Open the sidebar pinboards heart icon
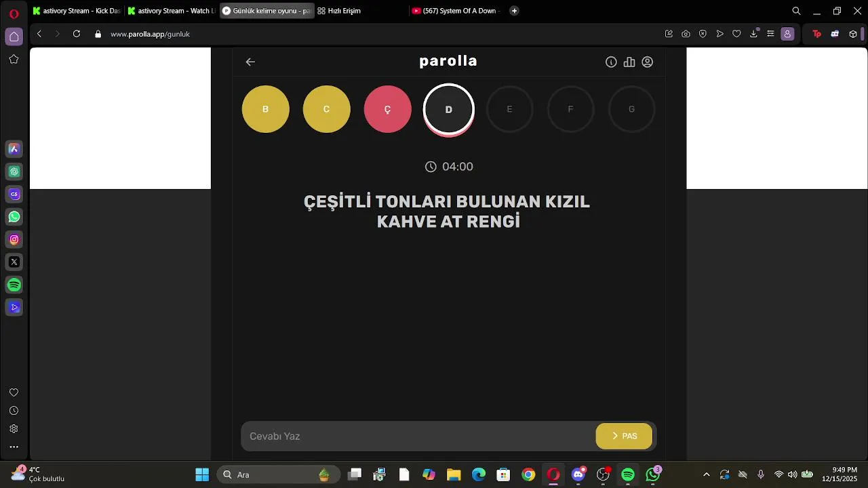Screen dimensions: 868x488 coord(14,392)
